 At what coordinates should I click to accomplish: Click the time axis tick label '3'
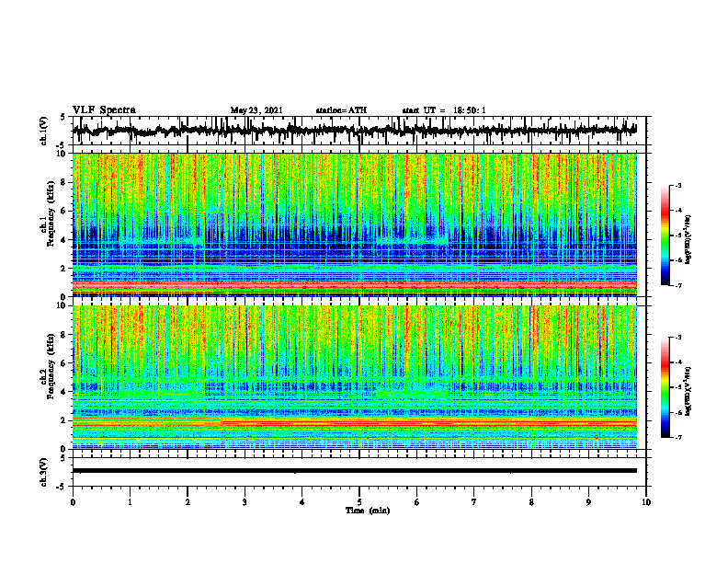tap(245, 502)
